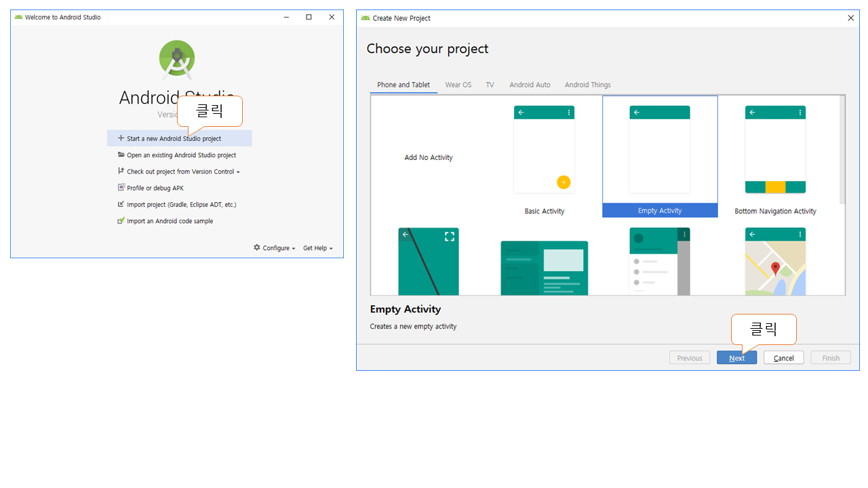The height and width of the screenshot is (488, 868).
Task: Select the Bottom Navigation Activity template
Action: (x=775, y=159)
